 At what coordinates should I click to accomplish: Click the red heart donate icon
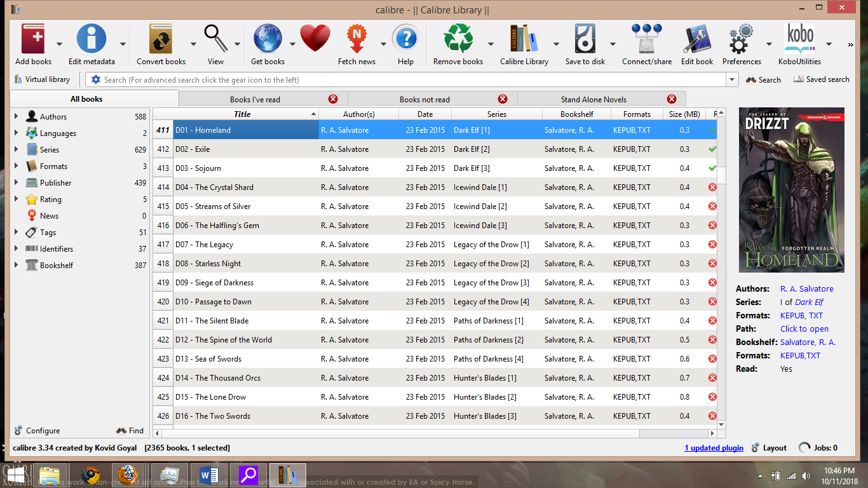[315, 39]
